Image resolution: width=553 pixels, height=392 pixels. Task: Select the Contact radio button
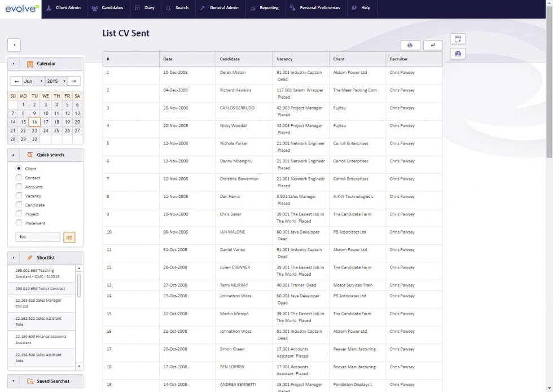click(x=17, y=178)
